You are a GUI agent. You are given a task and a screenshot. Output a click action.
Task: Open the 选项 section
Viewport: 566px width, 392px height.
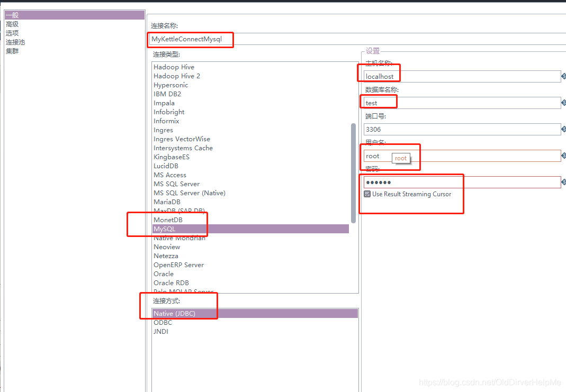[x=12, y=33]
